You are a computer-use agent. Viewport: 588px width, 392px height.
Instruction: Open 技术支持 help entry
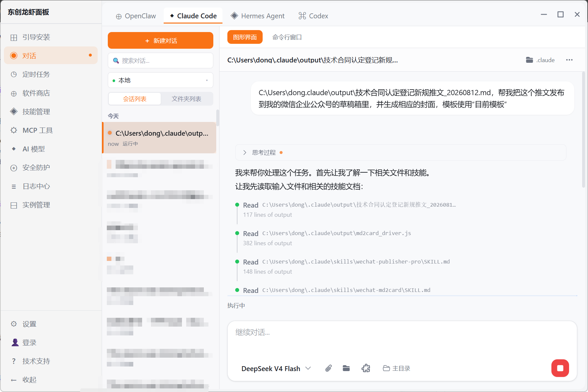[x=51, y=361]
